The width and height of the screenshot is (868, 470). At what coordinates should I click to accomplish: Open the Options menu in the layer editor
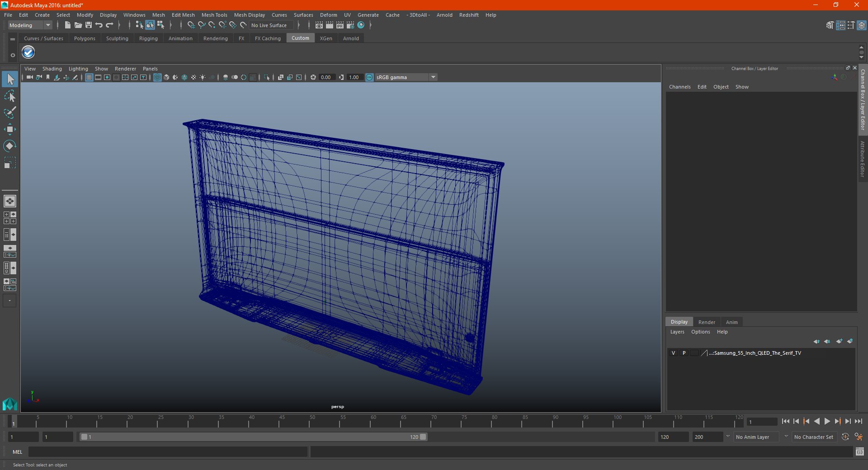[700, 332]
